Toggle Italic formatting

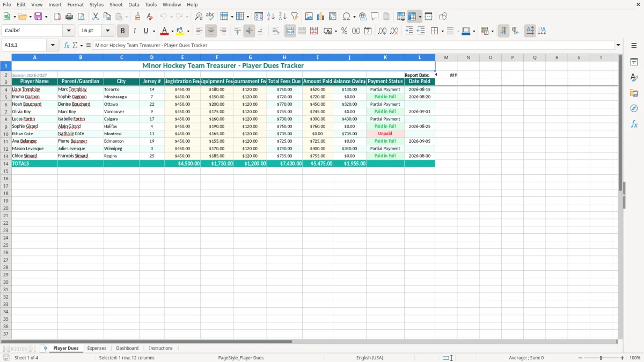coord(134,31)
